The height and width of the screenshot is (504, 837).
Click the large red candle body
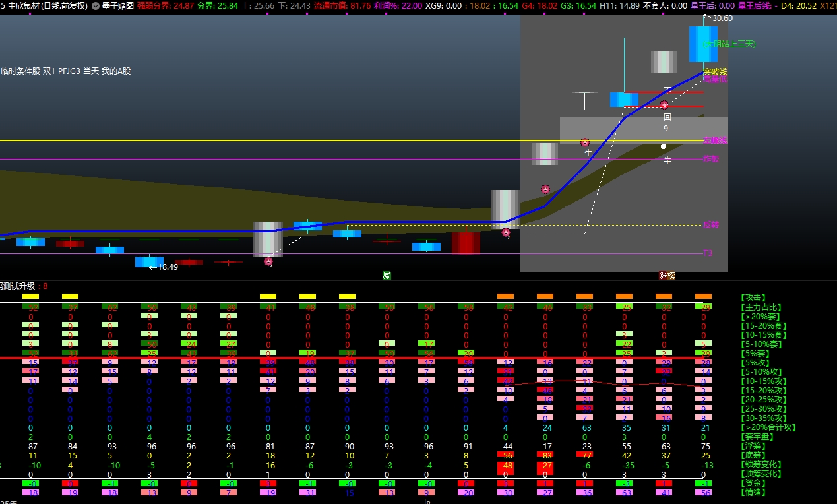[x=466, y=243]
